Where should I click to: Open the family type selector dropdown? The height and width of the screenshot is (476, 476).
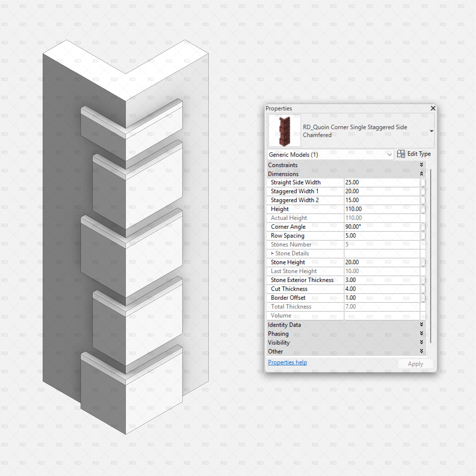[431, 131]
